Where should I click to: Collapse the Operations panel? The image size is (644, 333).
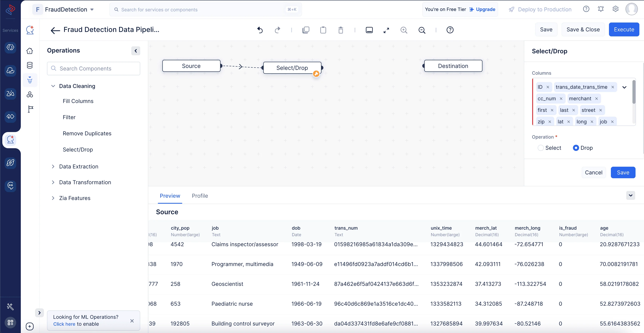point(136,51)
